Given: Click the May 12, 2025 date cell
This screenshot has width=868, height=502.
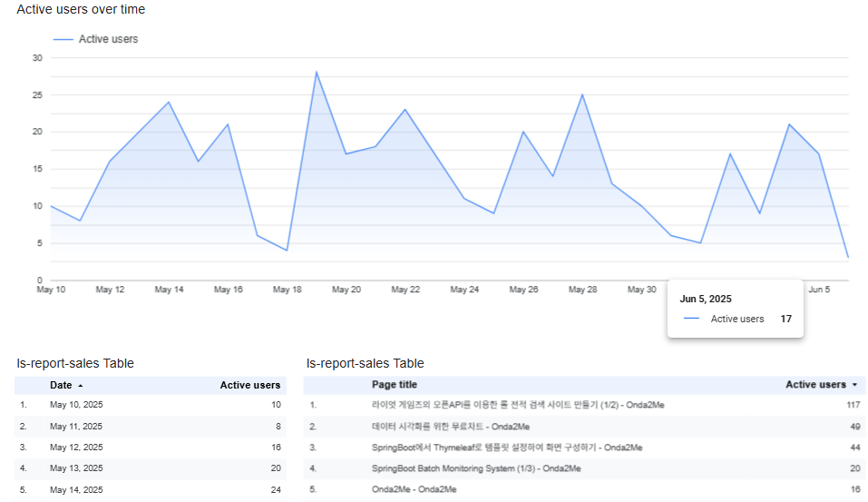Looking at the screenshot, I should click(76, 448).
